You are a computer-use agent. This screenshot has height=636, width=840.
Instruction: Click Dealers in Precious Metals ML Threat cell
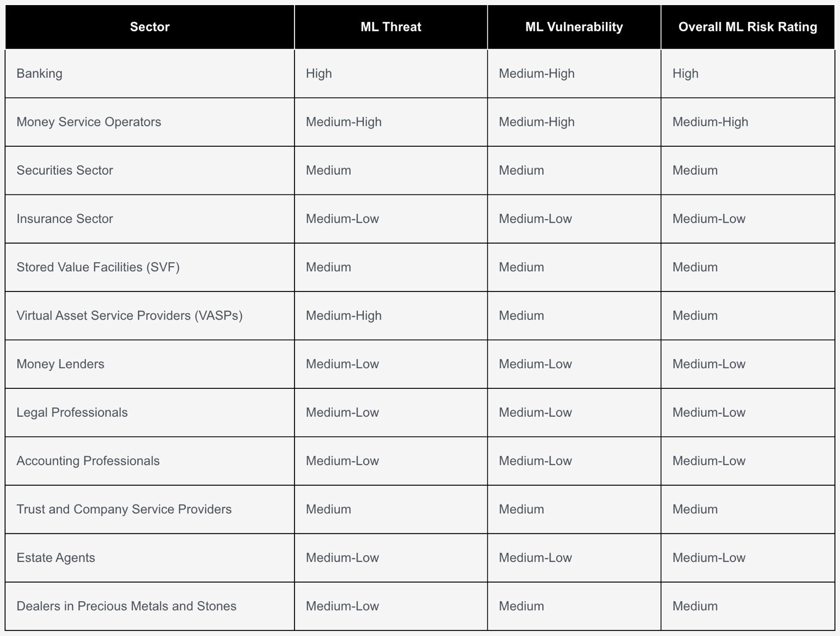342,606
